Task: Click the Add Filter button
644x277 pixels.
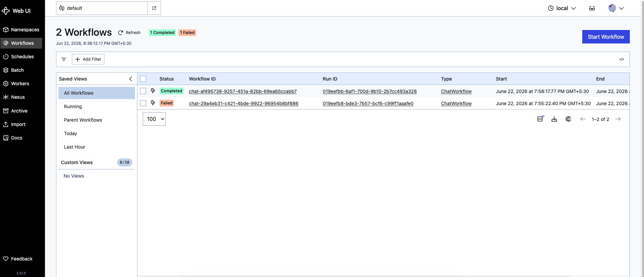Action: [x=88, y=59]
